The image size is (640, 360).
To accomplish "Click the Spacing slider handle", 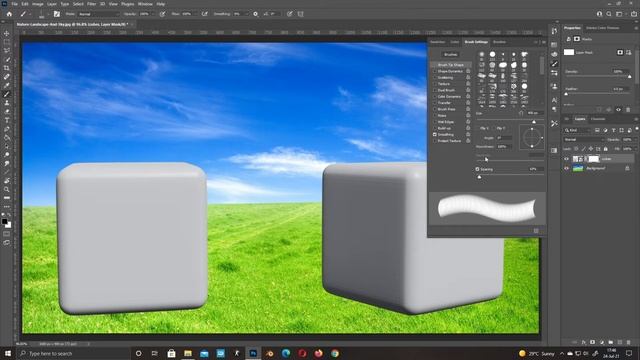I will coord(479,177).
